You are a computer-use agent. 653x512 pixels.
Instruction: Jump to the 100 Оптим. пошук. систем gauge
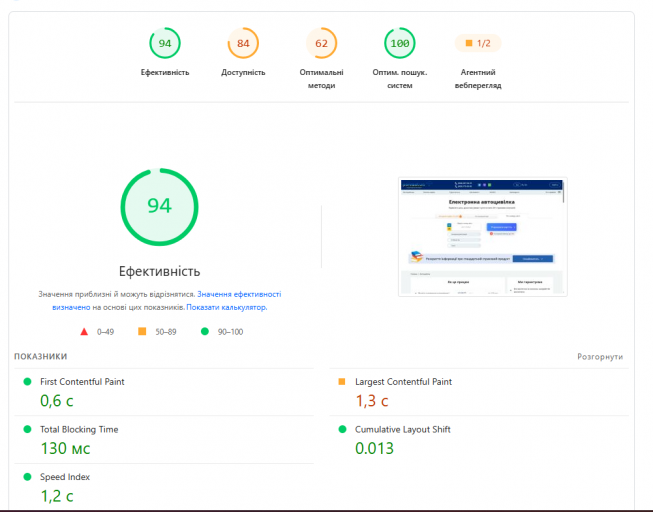click(x=399, y=43)
